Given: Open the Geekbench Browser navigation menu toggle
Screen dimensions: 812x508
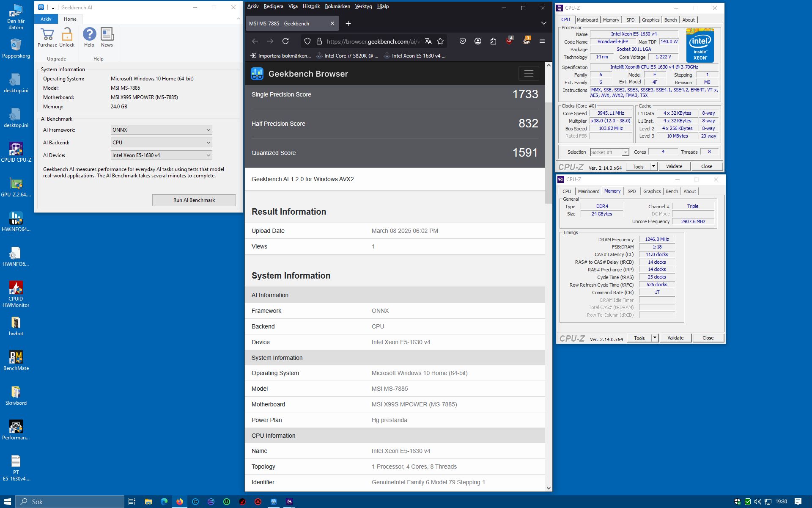Looking at the screenshot, I should click(x=529, y=74).
